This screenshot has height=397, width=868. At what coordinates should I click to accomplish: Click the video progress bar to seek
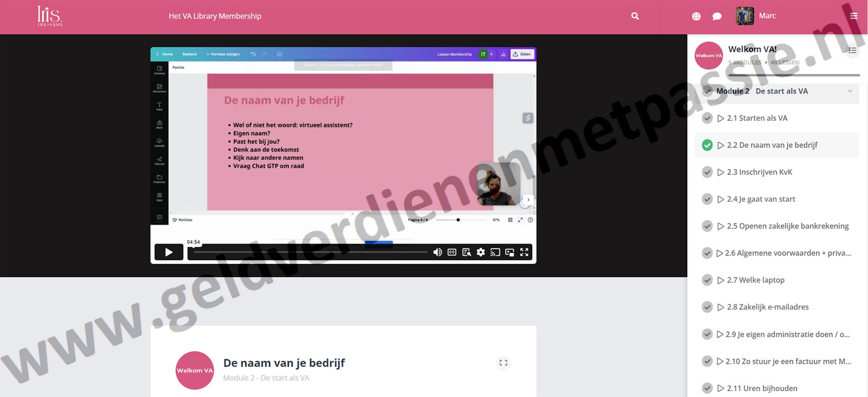tap(310, 252)
